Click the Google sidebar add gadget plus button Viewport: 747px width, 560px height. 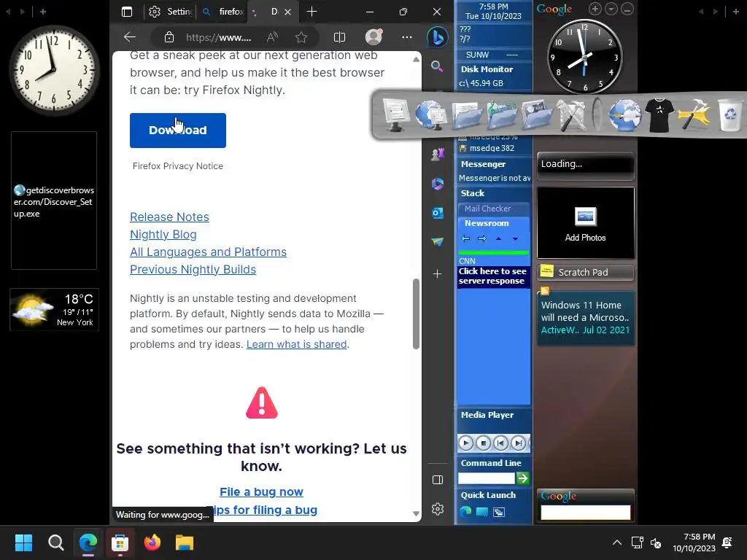tap(595, 9)
